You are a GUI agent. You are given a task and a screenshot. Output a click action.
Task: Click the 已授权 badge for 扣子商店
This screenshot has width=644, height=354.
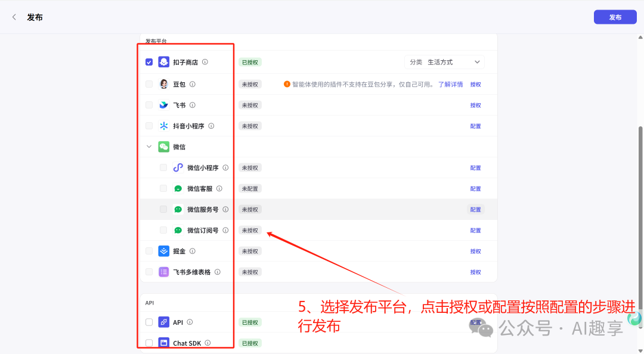pos(250,62)
